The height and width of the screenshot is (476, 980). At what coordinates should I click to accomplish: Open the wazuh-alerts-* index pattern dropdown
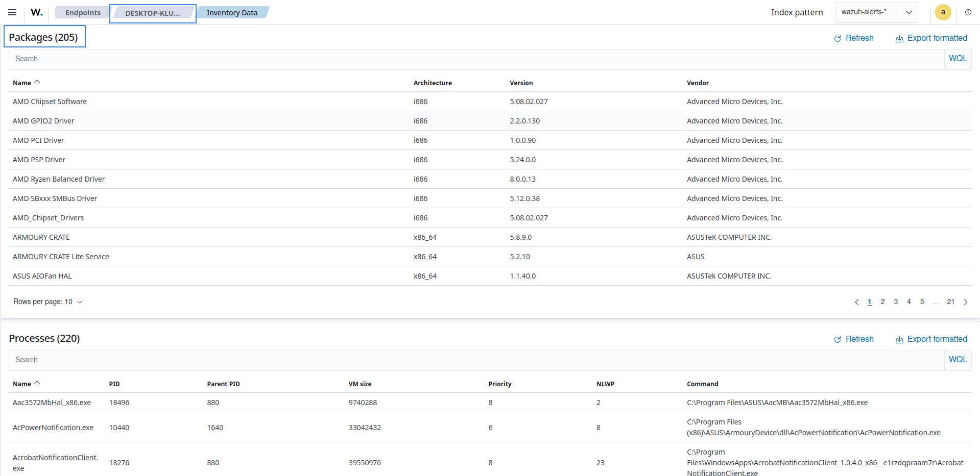(x=877, y=12)
